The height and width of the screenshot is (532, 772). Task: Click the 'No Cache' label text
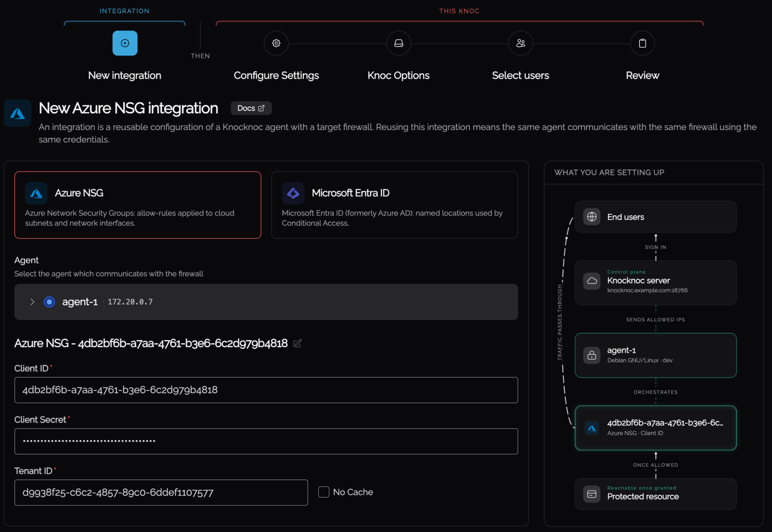point(353,492)
